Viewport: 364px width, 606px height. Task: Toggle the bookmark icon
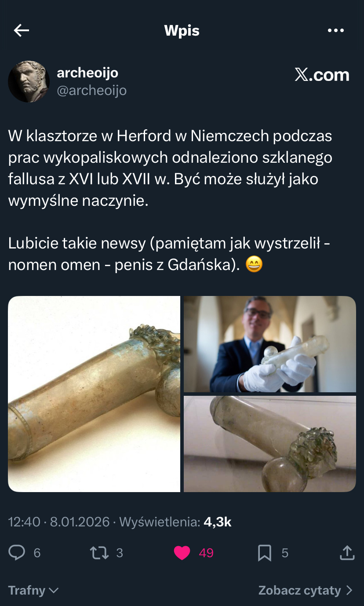pyautogui.click(x=264, y=553)
